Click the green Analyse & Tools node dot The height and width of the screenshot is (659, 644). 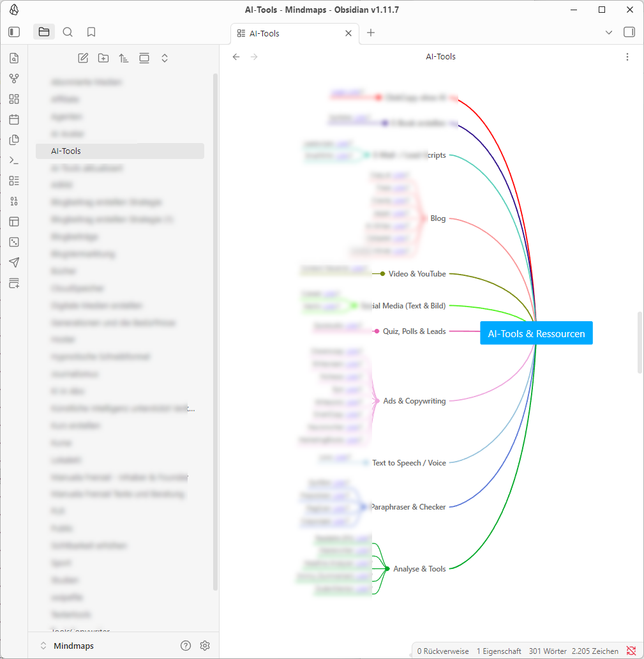click(x=387, y=568)
